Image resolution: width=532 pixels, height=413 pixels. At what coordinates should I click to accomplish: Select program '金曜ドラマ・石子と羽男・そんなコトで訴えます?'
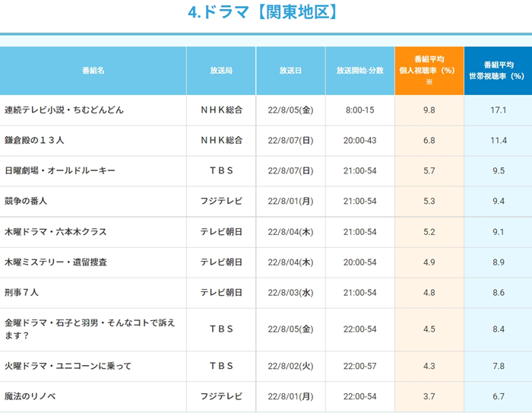(x=90, y=329)
